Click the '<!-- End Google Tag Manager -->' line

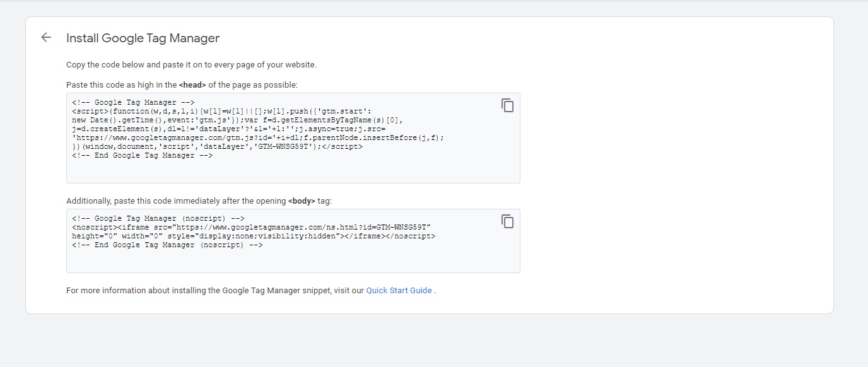tap(143, 155)
